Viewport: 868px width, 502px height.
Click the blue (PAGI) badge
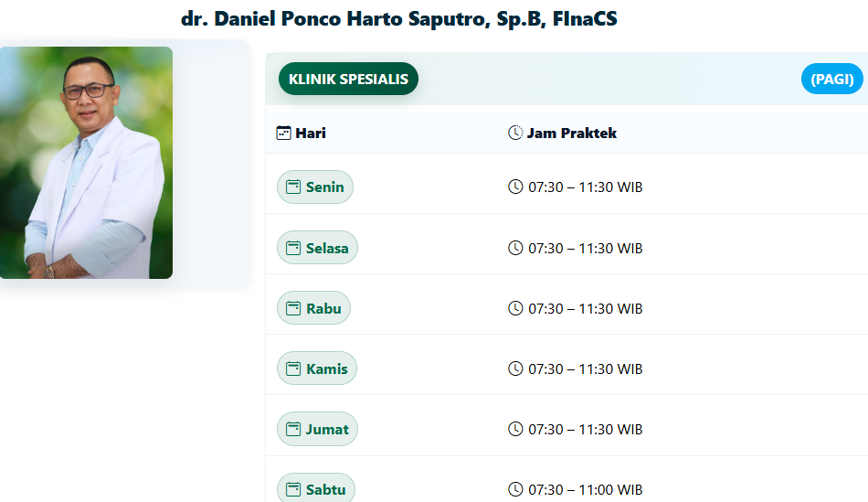(x=831, y=80)
